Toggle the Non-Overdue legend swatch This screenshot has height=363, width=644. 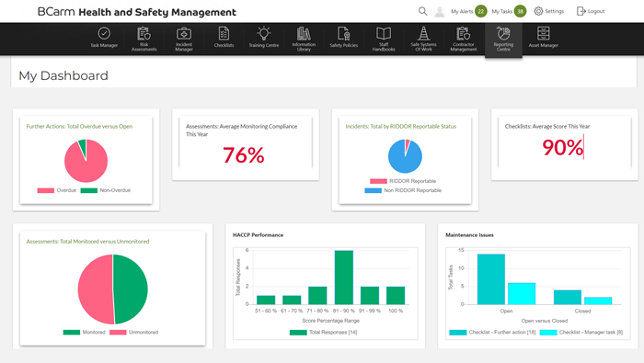pos(88,190)
